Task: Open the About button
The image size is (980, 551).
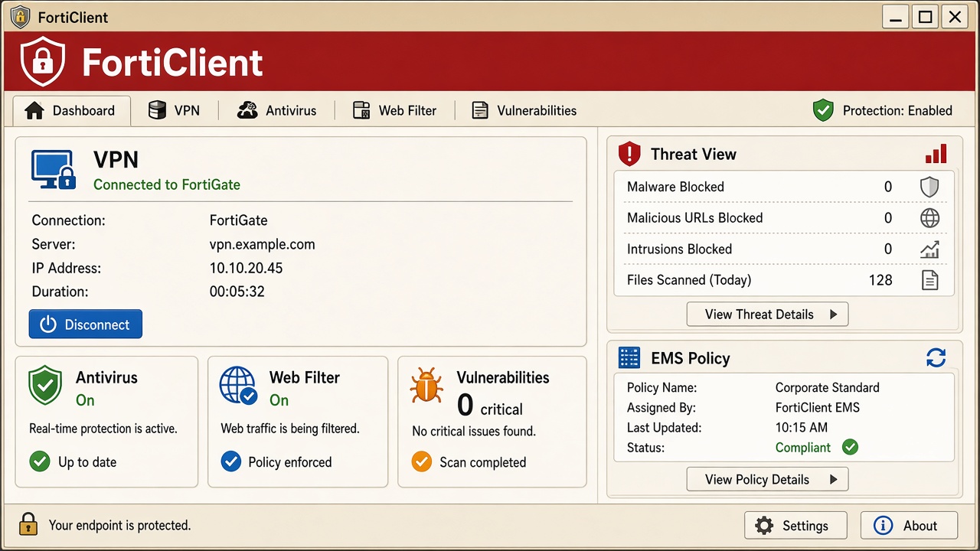Action: tap(909, 526)
